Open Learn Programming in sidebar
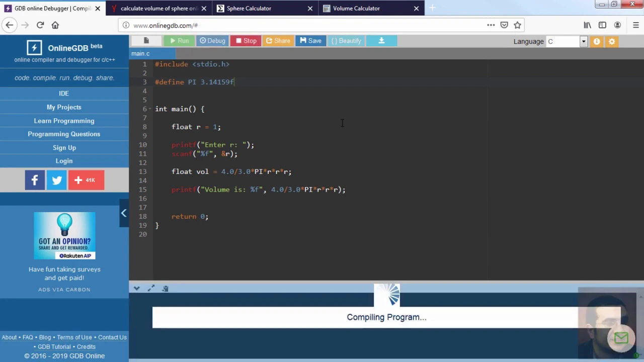Viewport: 644px width, 362px height. tap(64, 121)
